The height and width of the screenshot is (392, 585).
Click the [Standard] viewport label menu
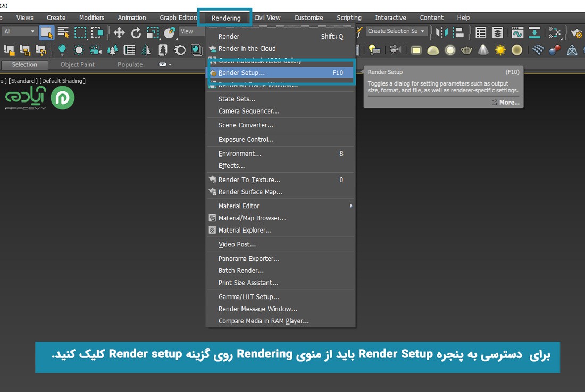pyautogui.click(x=23, y=81)
